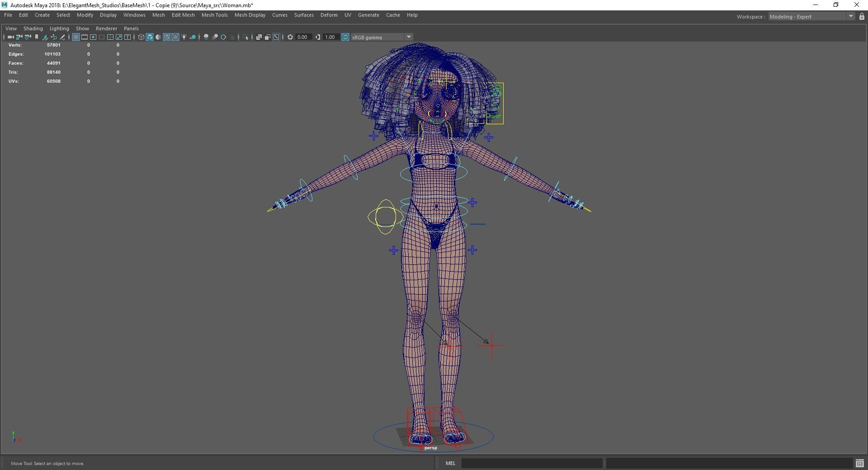Click the Tris count 88140
868x470 pixels.
coord(53,72)
